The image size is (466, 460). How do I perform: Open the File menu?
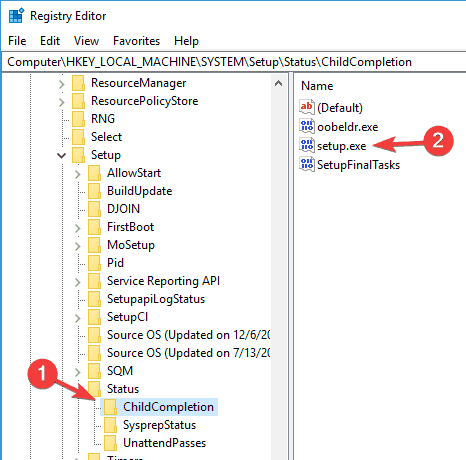(x=17, y=41)
